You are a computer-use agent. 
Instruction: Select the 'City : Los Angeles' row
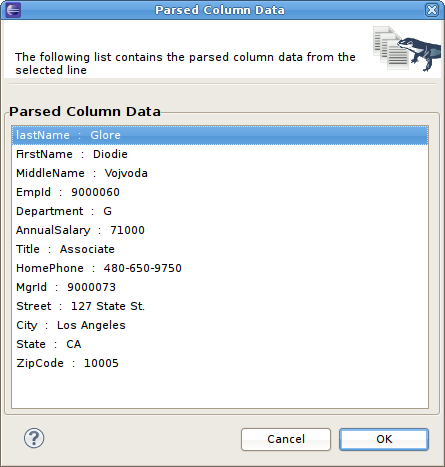[220, 325]
